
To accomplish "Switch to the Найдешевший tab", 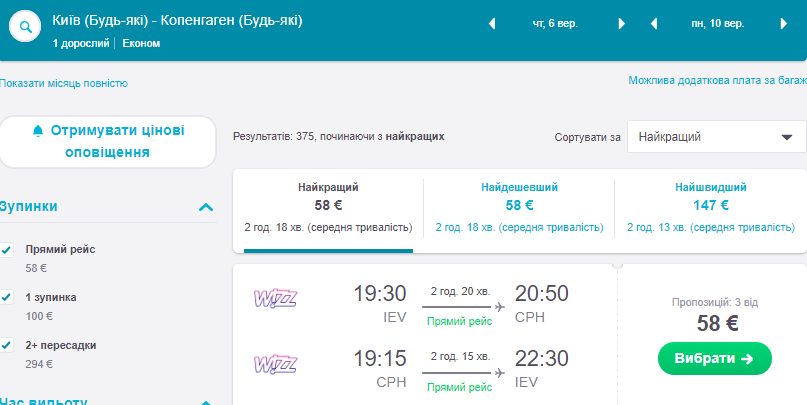I will pyautogui.click(x=519, y=206).
